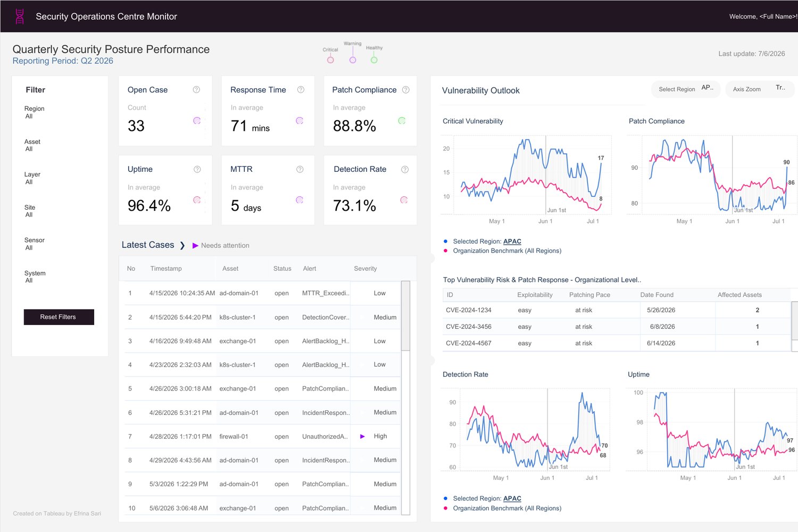The image size is (798, 532).
Task: Select CVE-2024-1234 row
Action: pyautogui.click(x=617, y=310)
